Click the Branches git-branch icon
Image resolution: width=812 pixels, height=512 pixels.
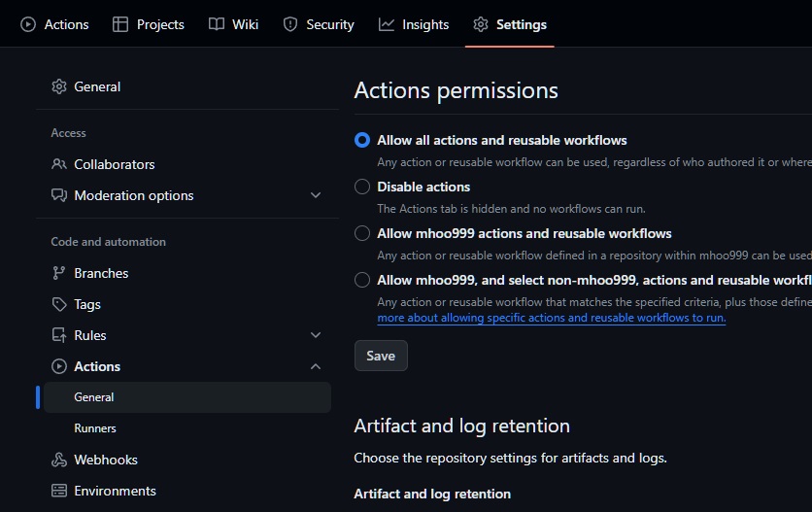pos(59,273)
